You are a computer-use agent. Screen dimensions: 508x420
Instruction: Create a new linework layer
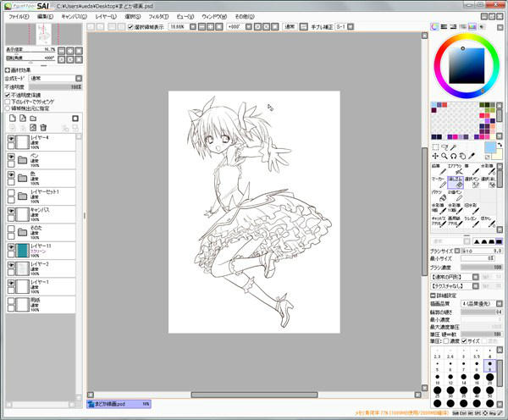click(x=23, y=119)
